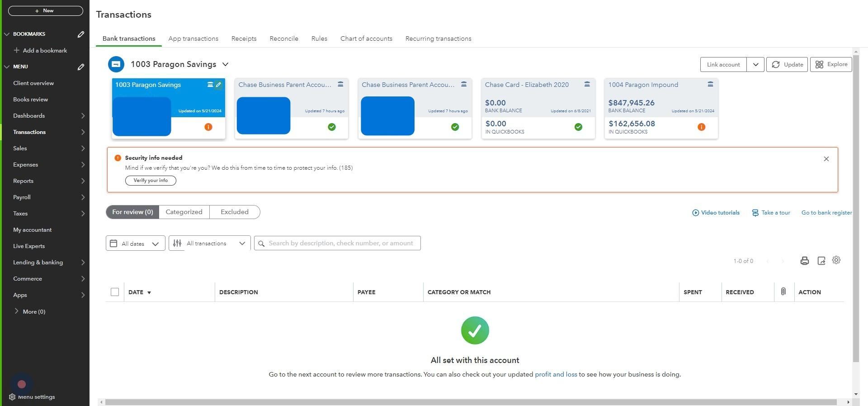The height and width of the screenshot is (406, 868).
Task: Click the Video tutorials link
Action: point(716,213)
